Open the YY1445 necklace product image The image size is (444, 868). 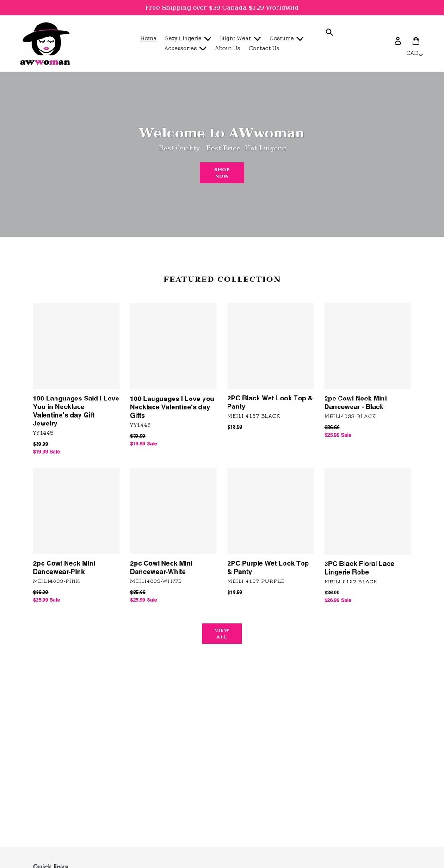point(76,345)
